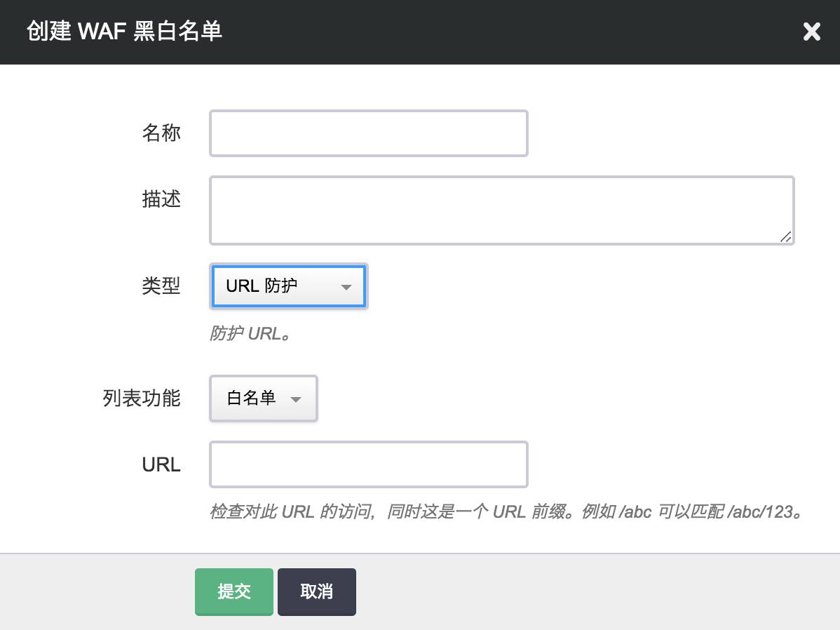Click the 列表功能 field label
Screen dimensions: 840x630
tap(142, 398)
